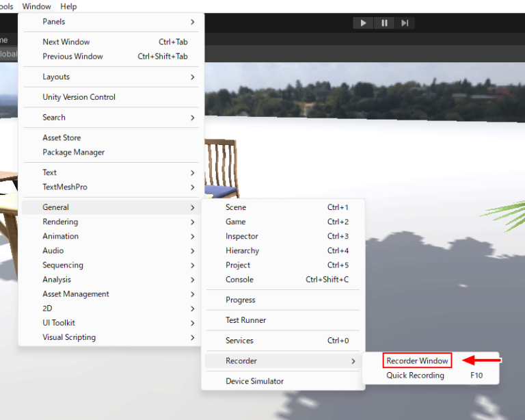This screenshot has height=420, width=525.
Task: Select Inspector from General submenu
Action: 242,237
